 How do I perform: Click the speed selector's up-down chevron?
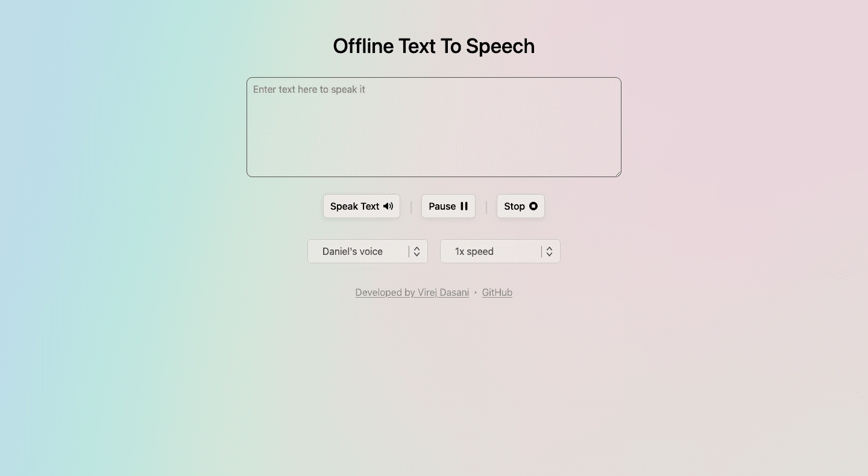click(549, 251)
